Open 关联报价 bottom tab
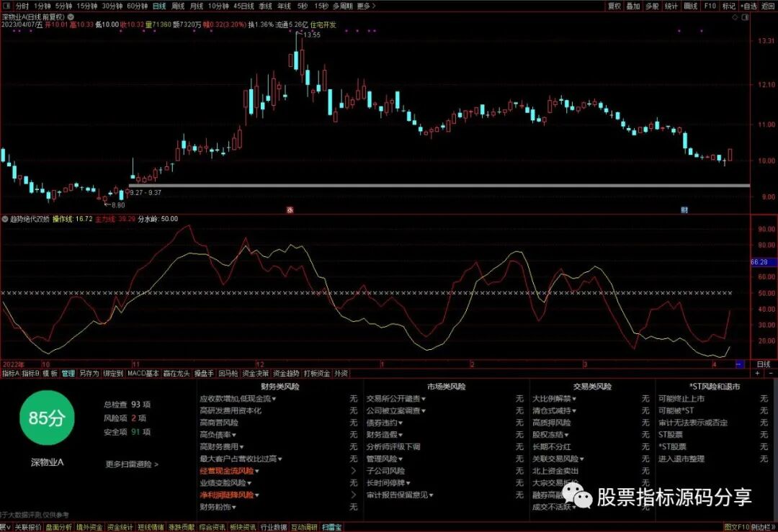Viewport: 778px width, 532px height. point(28,527)
